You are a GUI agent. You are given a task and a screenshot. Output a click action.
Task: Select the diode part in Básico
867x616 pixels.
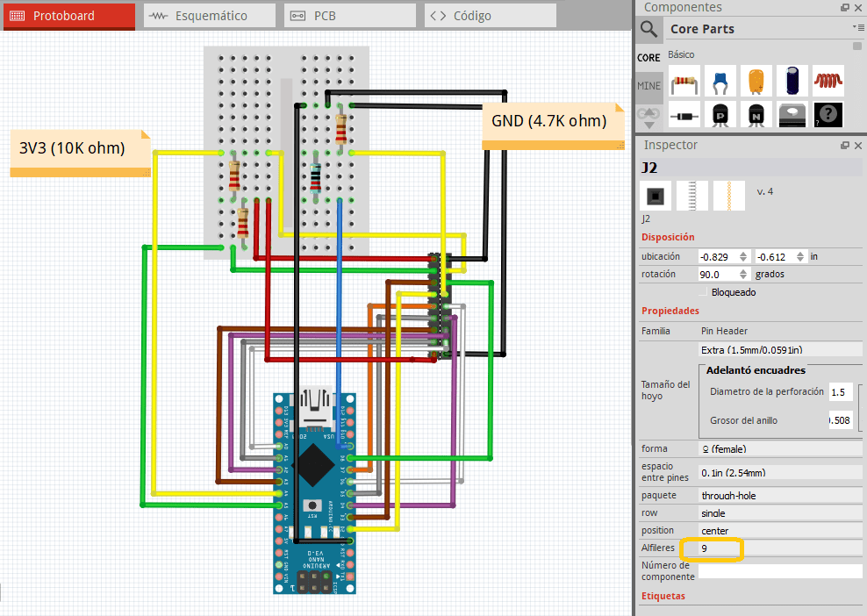(x=684, y=114)
